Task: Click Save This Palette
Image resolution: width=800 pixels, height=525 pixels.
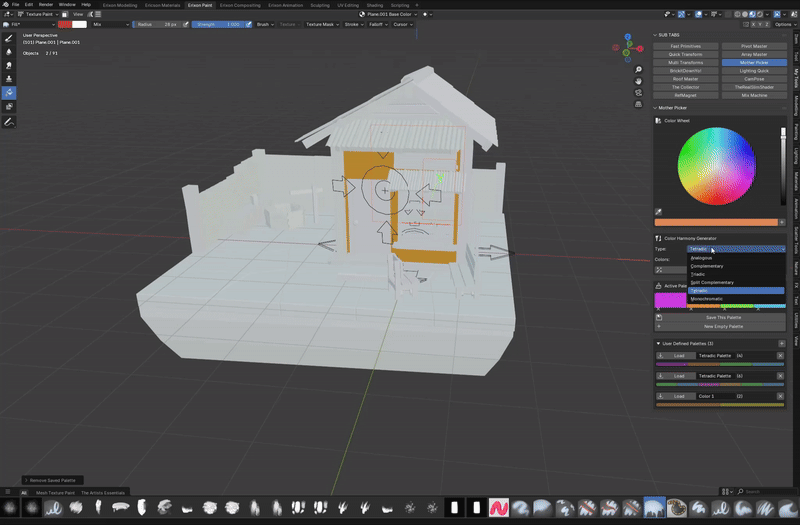Action: point(723,317)
